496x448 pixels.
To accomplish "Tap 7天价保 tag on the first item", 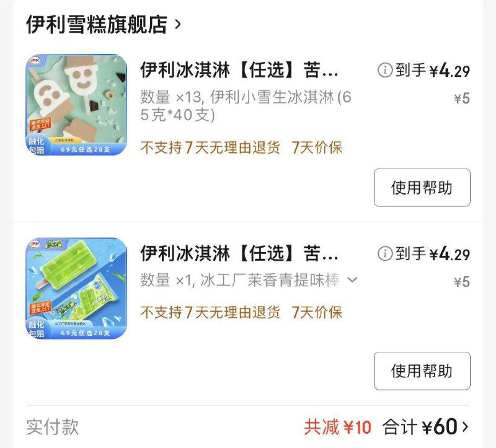I will point(317,147).
